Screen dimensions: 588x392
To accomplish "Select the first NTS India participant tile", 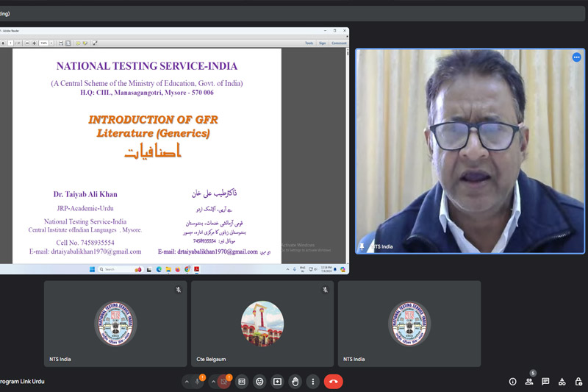I will click(x=115, y=324).
